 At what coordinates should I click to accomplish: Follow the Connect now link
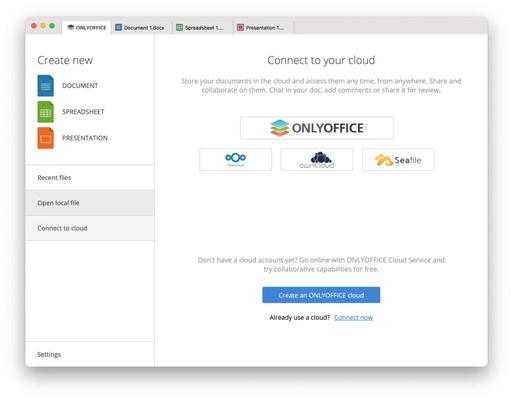(x=353, y=317)
